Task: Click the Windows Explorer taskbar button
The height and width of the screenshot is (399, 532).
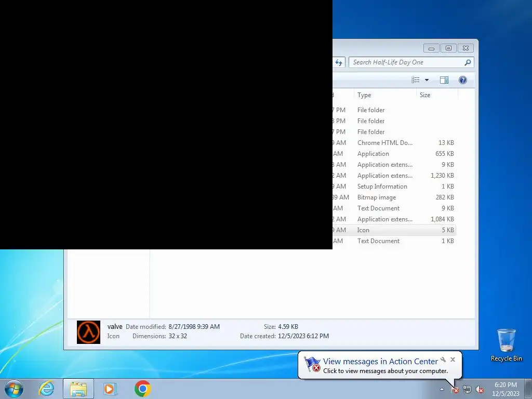Action: click(78, 389)
